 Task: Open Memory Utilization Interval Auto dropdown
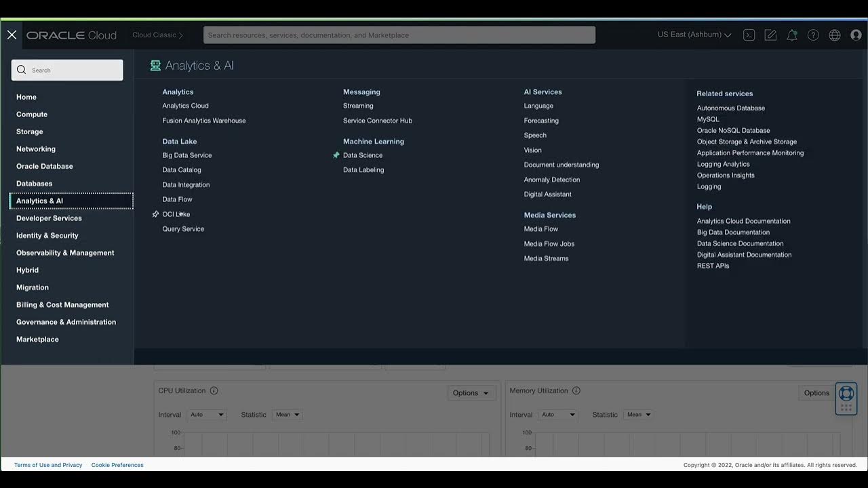click(559, 415)
